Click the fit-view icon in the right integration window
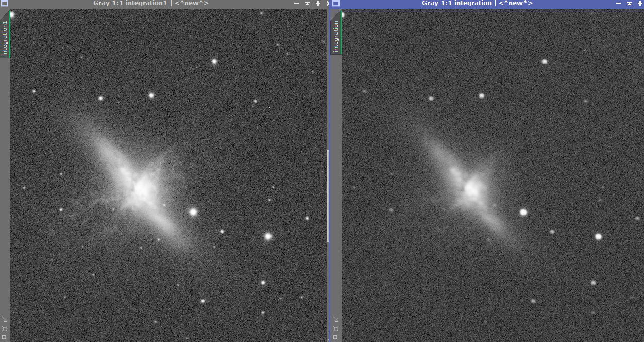This screenshot has width=644, height=342. coord(336,328)
